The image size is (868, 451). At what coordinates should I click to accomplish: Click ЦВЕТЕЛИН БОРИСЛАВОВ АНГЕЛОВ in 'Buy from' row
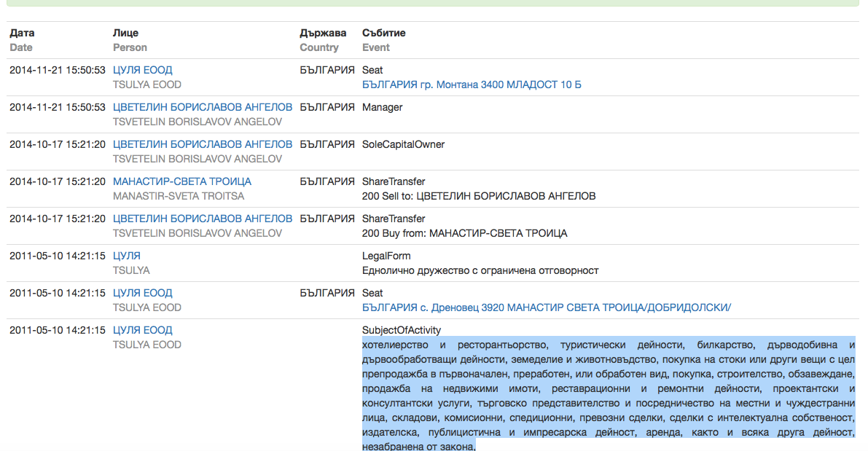[x=203, y=219]
